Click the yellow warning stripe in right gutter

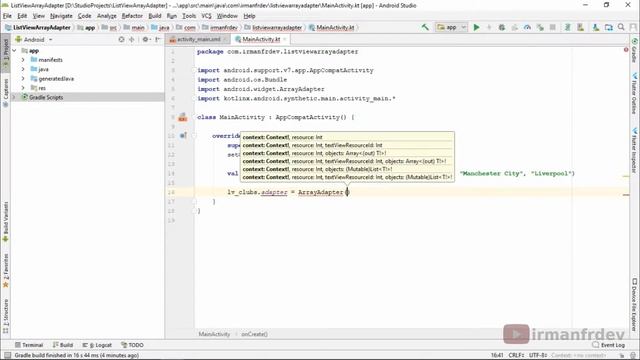coord(626,176)
